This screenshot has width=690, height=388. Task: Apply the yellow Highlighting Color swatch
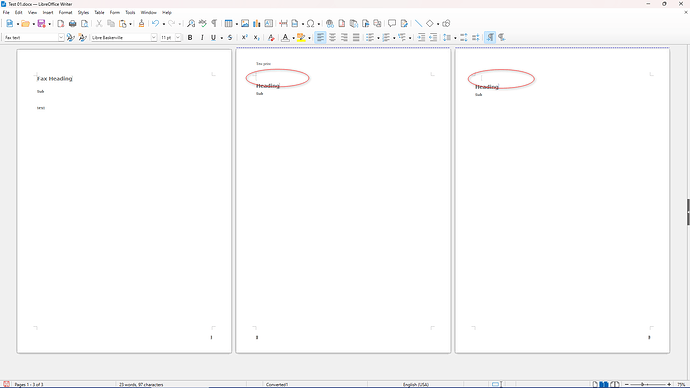pyautogui.click(x=301, y=38)
